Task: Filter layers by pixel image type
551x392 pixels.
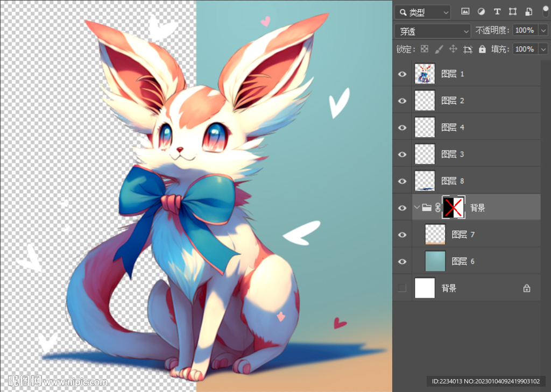Action: click(x=465, y=11)
